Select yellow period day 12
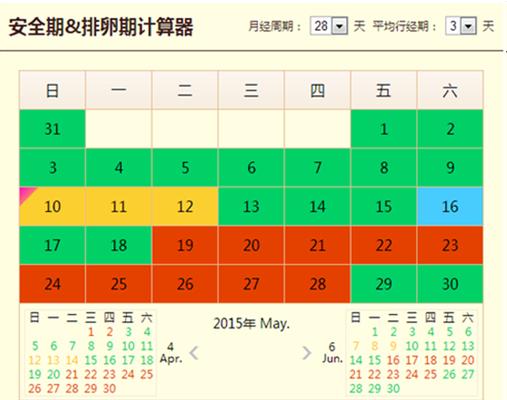507x400 pixels. tap(185, 206)
